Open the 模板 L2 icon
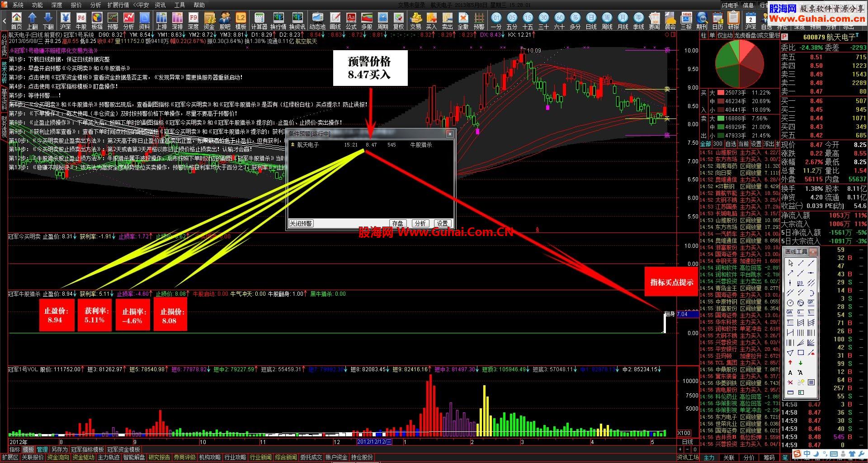 [x=241, y=20]
